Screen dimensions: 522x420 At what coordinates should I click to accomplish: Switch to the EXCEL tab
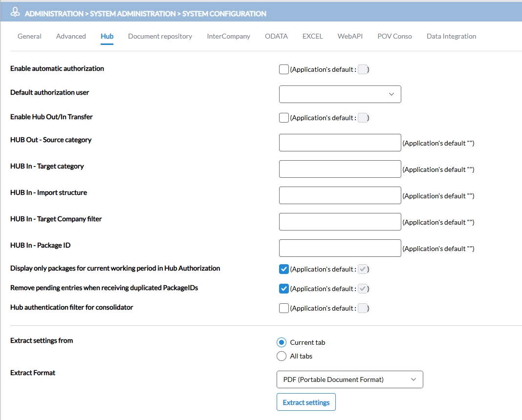tap(313, 36)
